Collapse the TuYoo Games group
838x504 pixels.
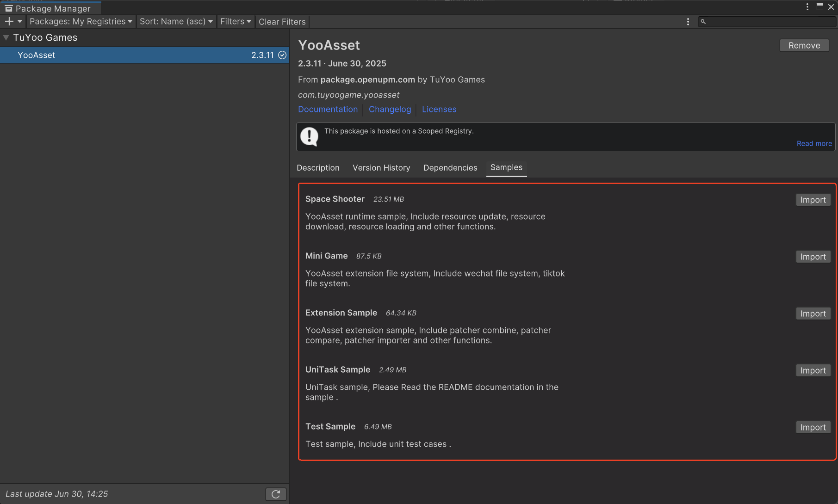(6, 37)
